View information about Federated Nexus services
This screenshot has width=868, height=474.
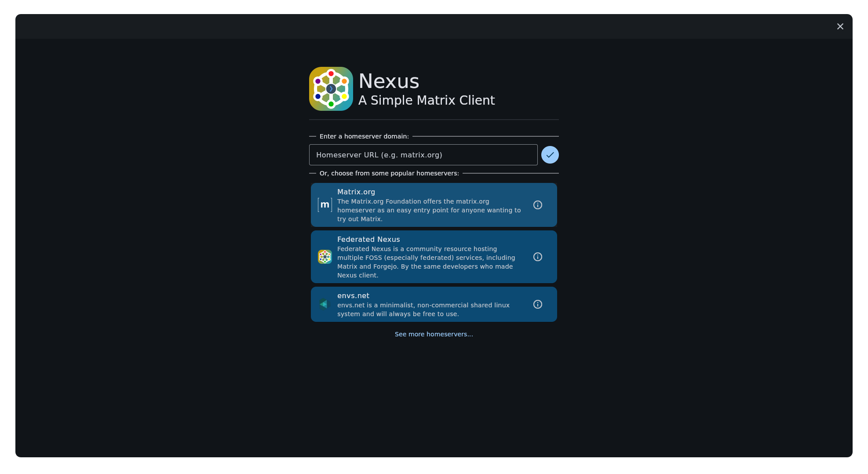(x=538, y=257)
